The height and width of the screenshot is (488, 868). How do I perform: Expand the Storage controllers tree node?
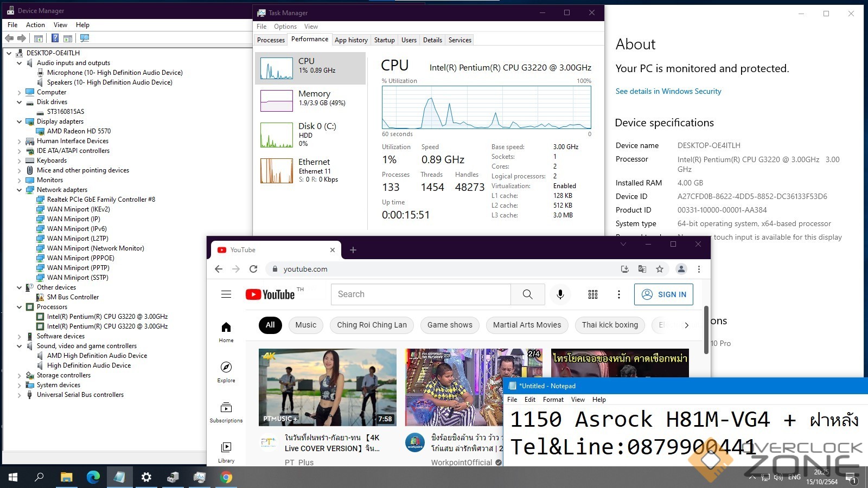click(x=20, y=375)
